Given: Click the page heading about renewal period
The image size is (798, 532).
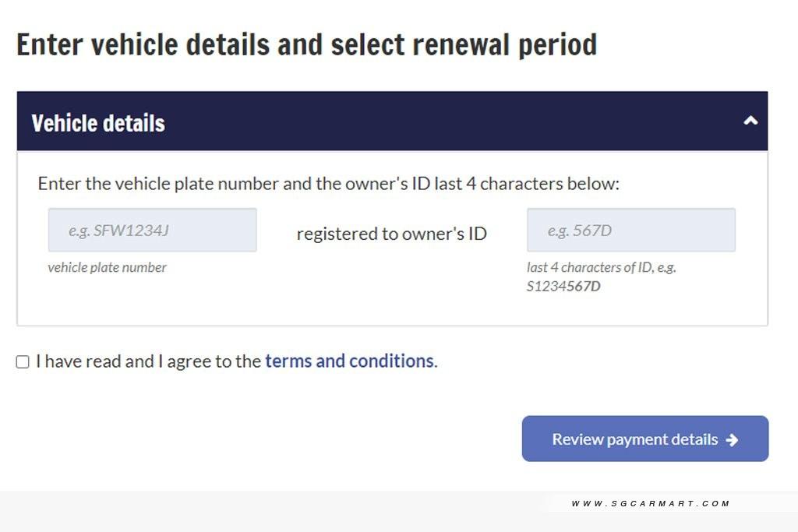Looking at the screenshot, I should click(x=306, y=45).
